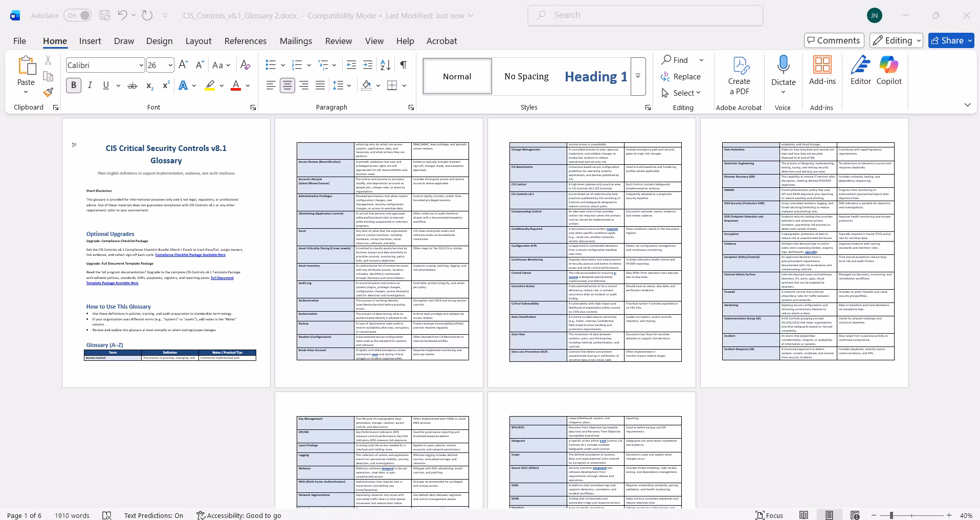This screenshot has height=520, width=980.
Task: Apply the Heading 1 style
Action: click(596, 76)
